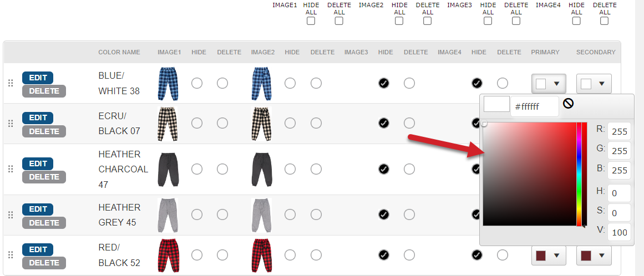This screenshot has height=276, width=644.
Task: Uncheck Image3 hide toggle for HEATHER GREY 45
Action: (384, 214)
